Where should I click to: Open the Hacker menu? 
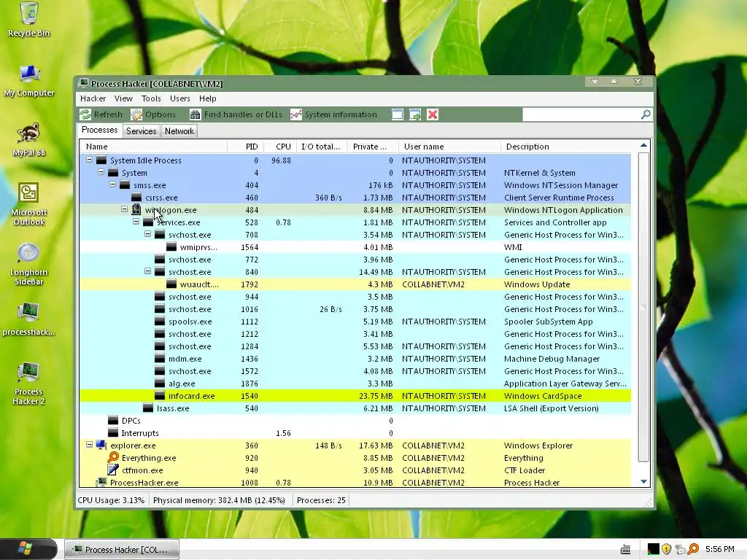[93, 98]
